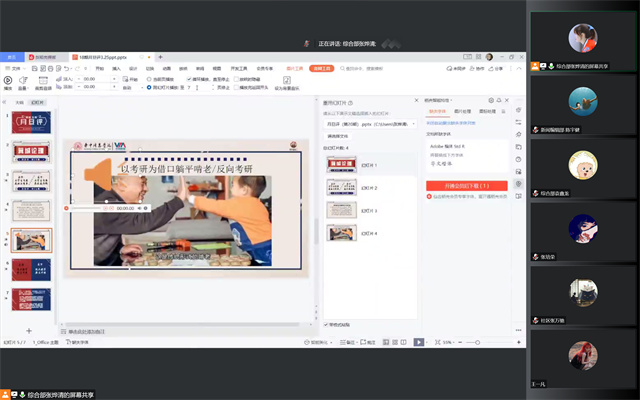Image resolution: width=640 pixels, height=400 pixels.
Task: Click the red member download button
Action: (468, 186)
